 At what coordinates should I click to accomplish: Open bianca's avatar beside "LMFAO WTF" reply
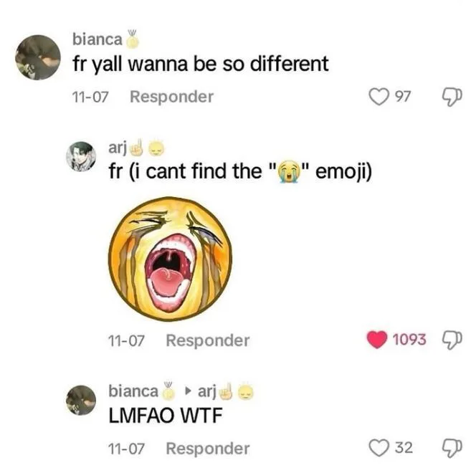pos(81,400)
